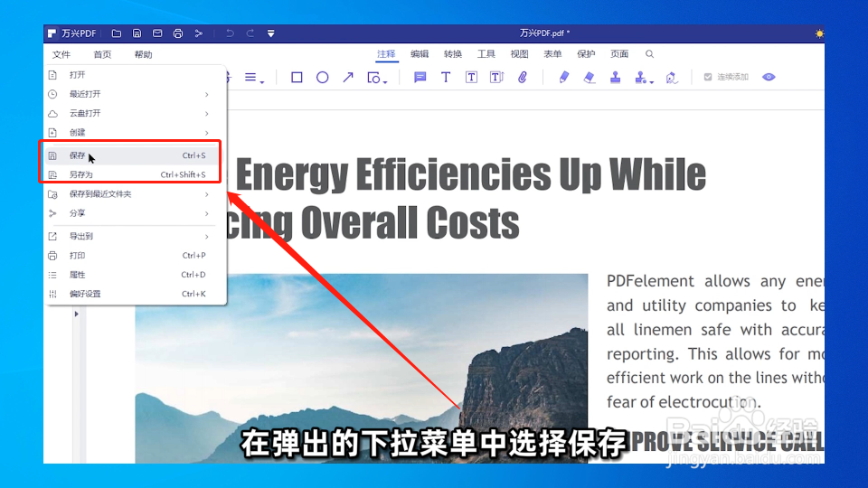Click the undo arrow icon
The width and height of the screenshot is (868, 488).
[x=229, y=33]
